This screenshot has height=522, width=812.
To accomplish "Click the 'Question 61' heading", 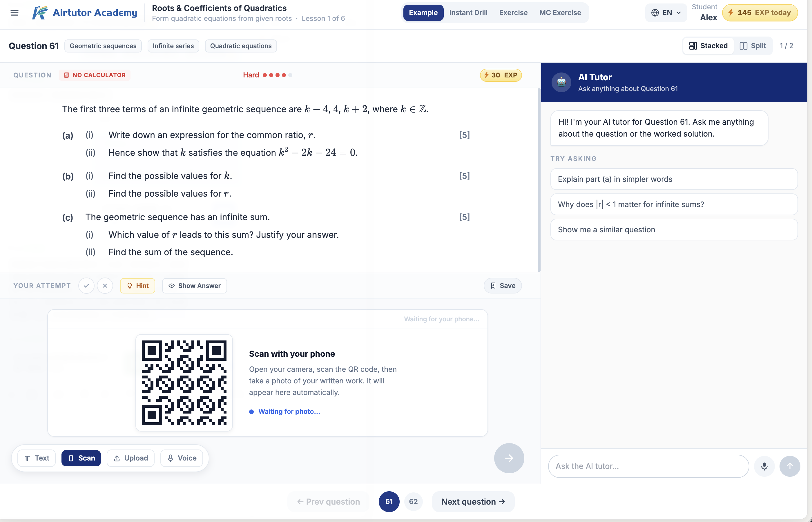I will [34, 46].
